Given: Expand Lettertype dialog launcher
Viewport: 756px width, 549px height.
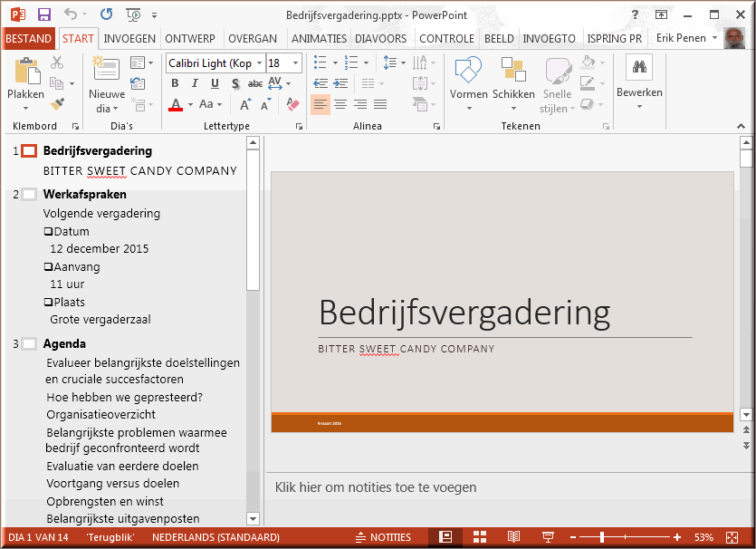Looking at the screenshot, I should tap(299, 127).
